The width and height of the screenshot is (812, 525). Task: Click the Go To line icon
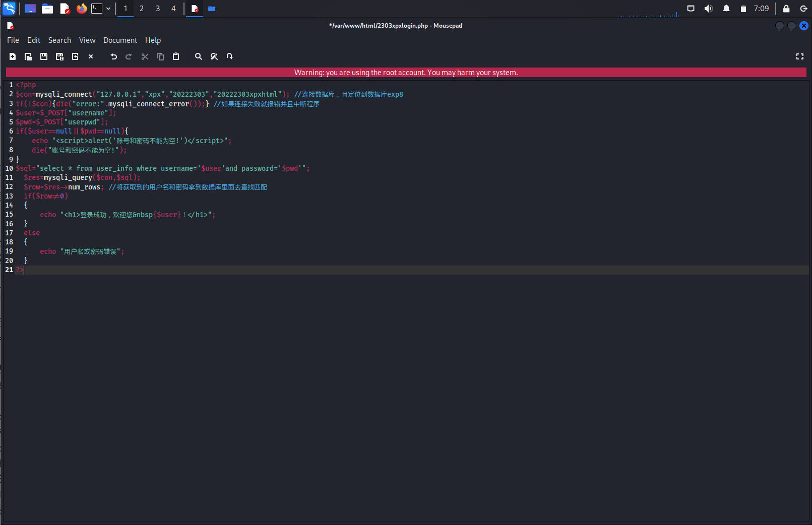(230, 56)
